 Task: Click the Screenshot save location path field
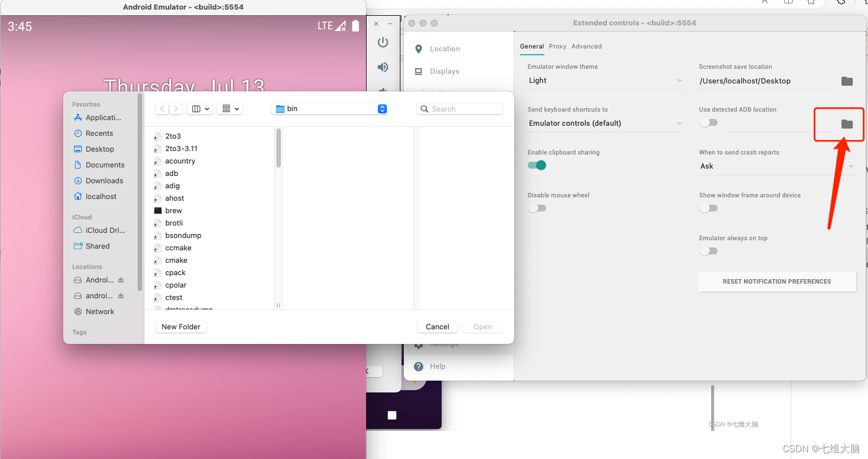pos(766,81)
